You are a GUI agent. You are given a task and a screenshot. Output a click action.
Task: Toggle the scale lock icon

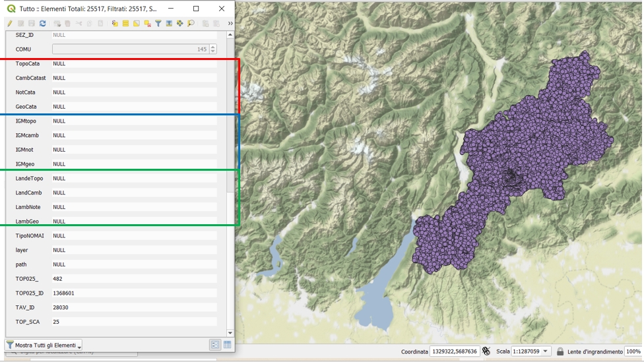tap(560, 351)
